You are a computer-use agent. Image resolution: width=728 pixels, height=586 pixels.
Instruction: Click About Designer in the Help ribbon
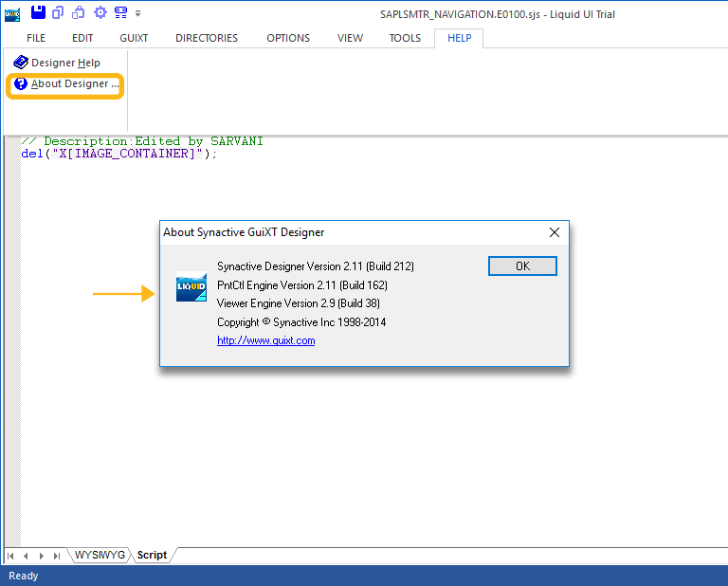pyautogui.click(x=66, y=84)
